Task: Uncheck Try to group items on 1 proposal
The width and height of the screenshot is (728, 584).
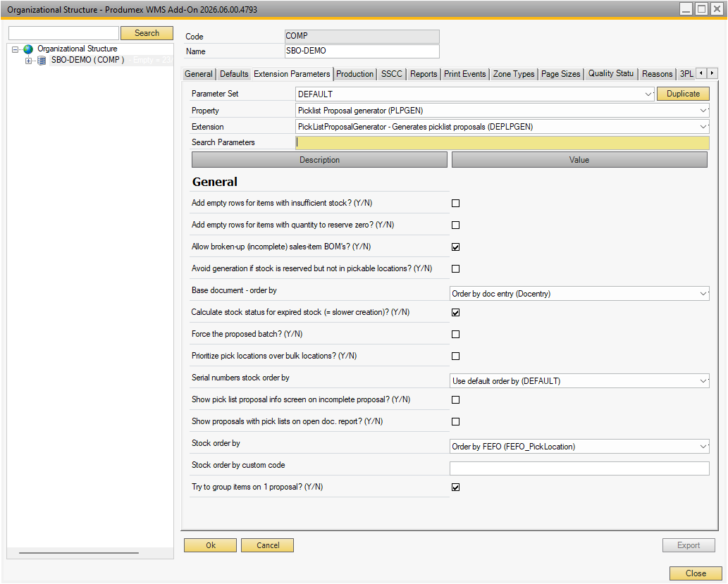Action: click(455, 487)
